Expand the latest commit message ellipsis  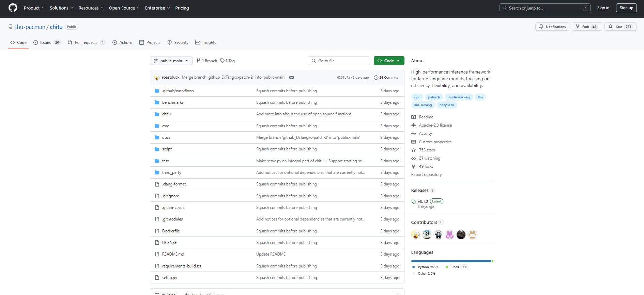(292, 78)
